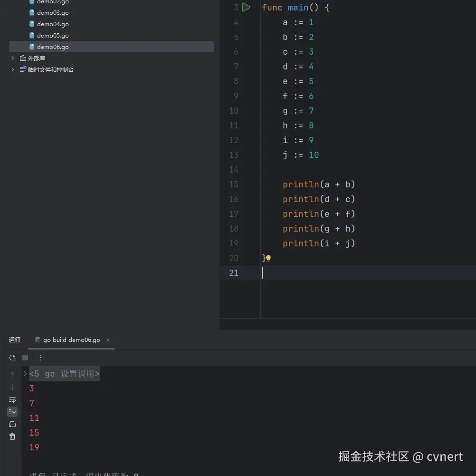Run main function via green gutter arrow
Screen dimensions: 476x476
tap(246, 7)
